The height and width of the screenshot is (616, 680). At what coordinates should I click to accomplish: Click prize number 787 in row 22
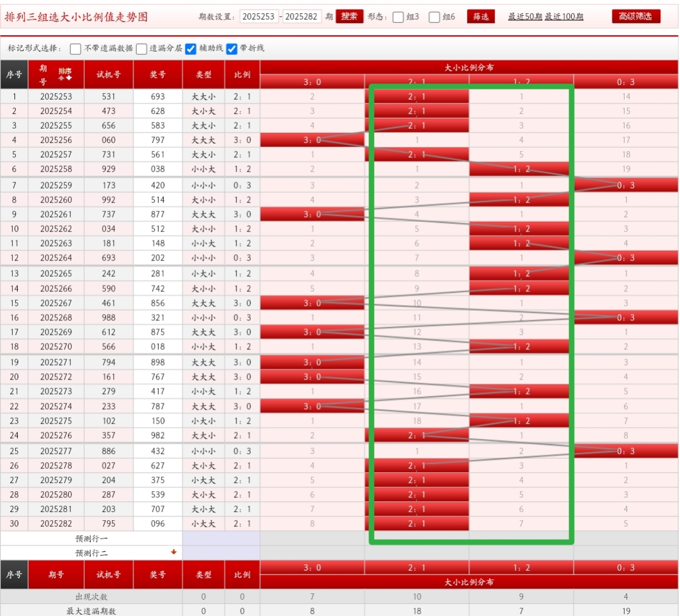(x=158, y=407)
